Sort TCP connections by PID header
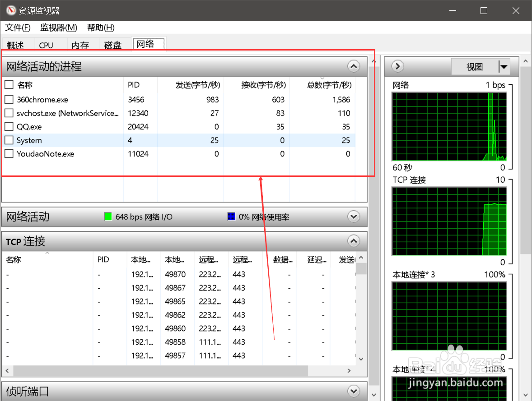 click(x=110, y=260)
